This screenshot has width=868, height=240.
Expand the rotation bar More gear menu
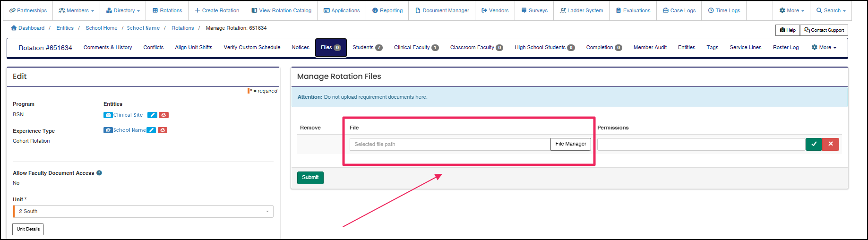pos(824,47)
